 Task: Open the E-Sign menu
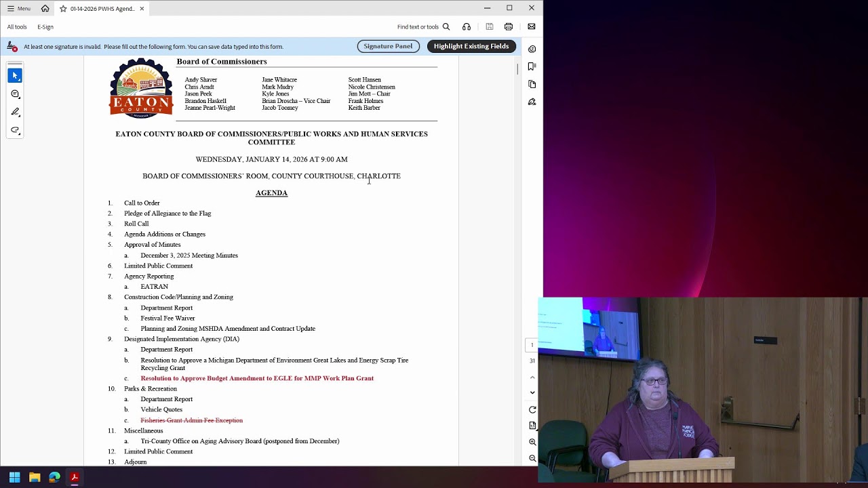(45, 27)
